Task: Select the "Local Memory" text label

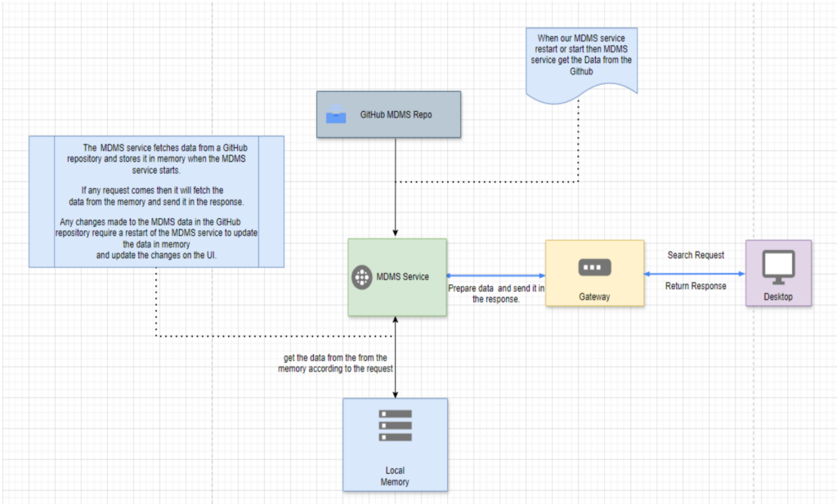Action: (395, 476)
